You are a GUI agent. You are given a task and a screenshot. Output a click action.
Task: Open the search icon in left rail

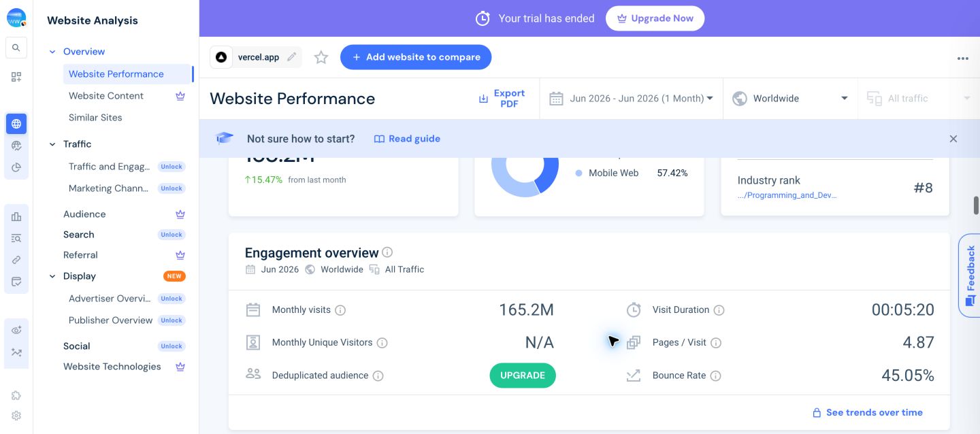tap(16, 48)
